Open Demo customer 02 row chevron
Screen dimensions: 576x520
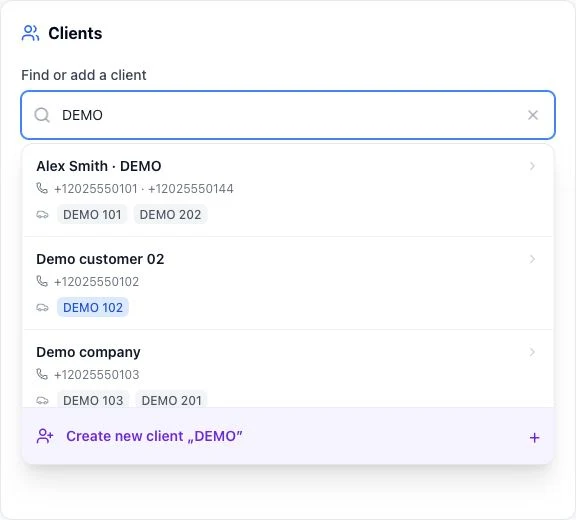coord(532,259)
